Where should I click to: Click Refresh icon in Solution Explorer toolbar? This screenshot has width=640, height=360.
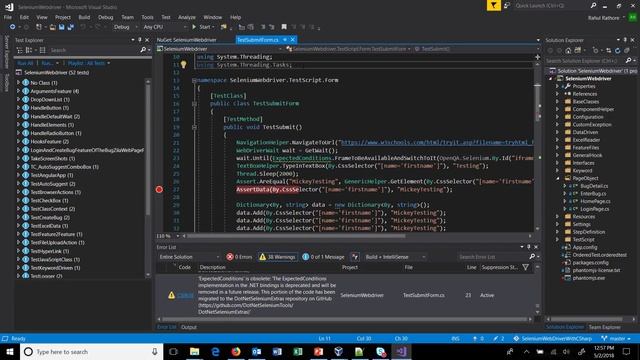pos(618,50)
